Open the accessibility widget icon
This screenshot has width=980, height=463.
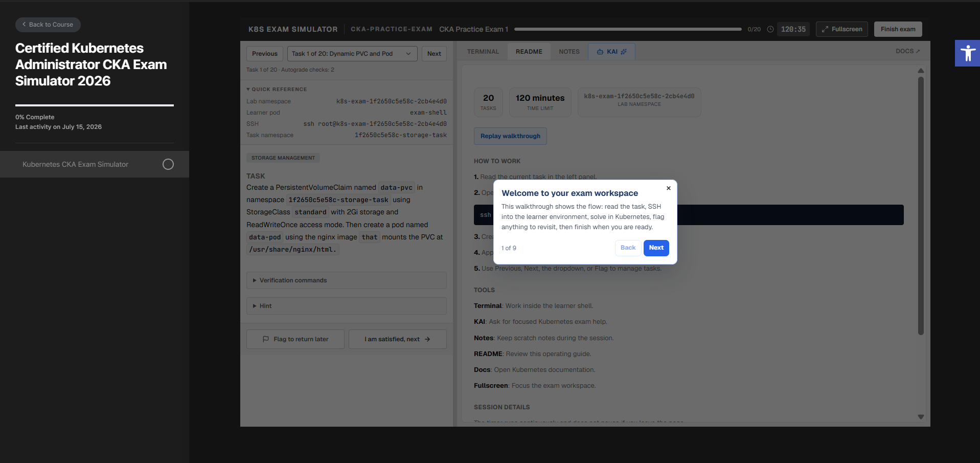[x=967, y=53]
